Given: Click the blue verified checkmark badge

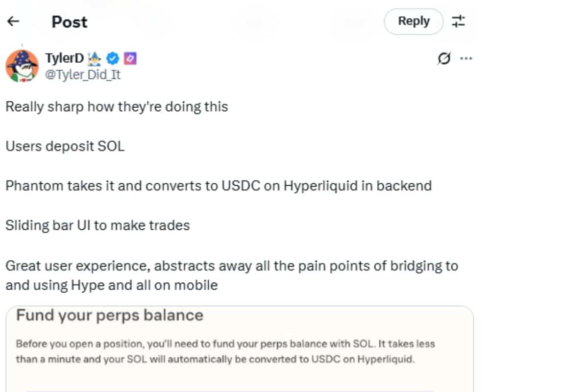Looking at the screenshot, I should coord(113,59).
